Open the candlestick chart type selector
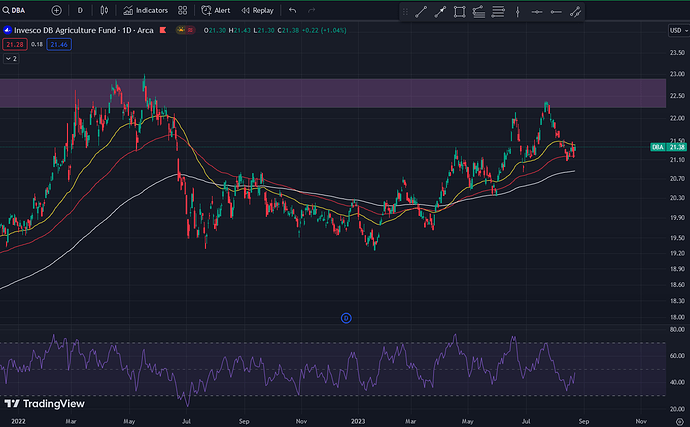Viewport: 690px width, 427px height. (105, 10)
